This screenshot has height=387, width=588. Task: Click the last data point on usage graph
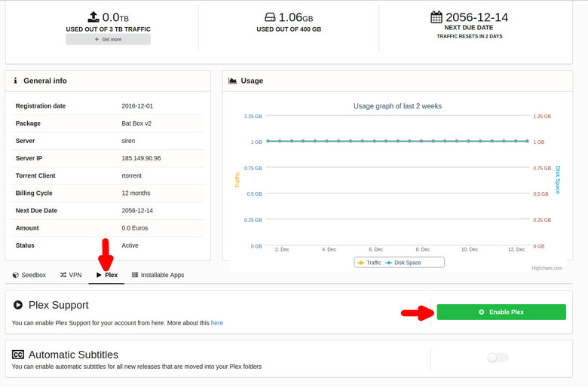click(x=527, y=142)
